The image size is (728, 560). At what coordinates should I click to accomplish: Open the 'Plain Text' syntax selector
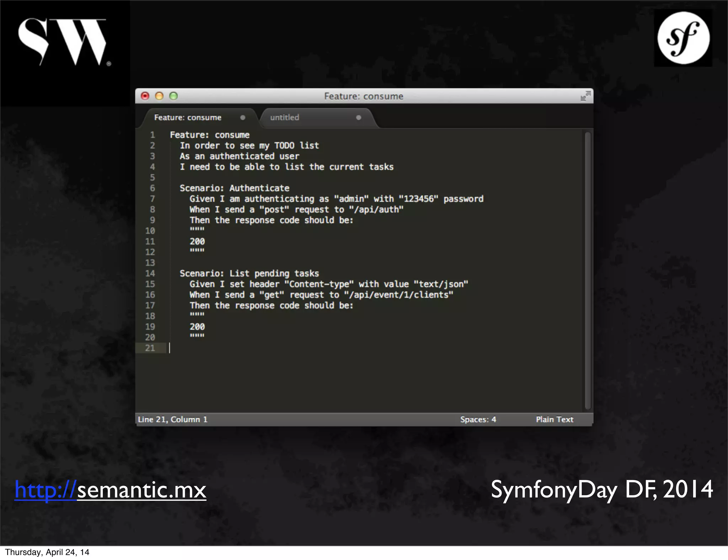pyautogui.click(x=555, y=419)
